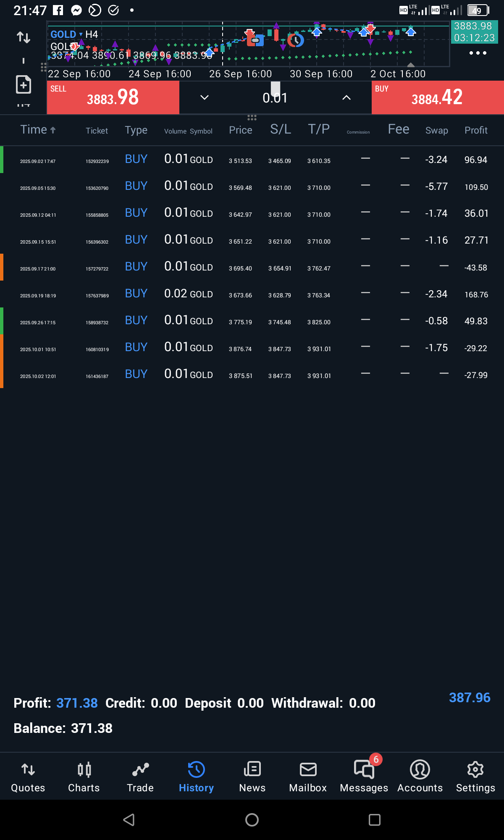The width and height of the screenshot is (504, 840).
Task: Grab the chart panel six-dot handle
Action: point(252,118)
